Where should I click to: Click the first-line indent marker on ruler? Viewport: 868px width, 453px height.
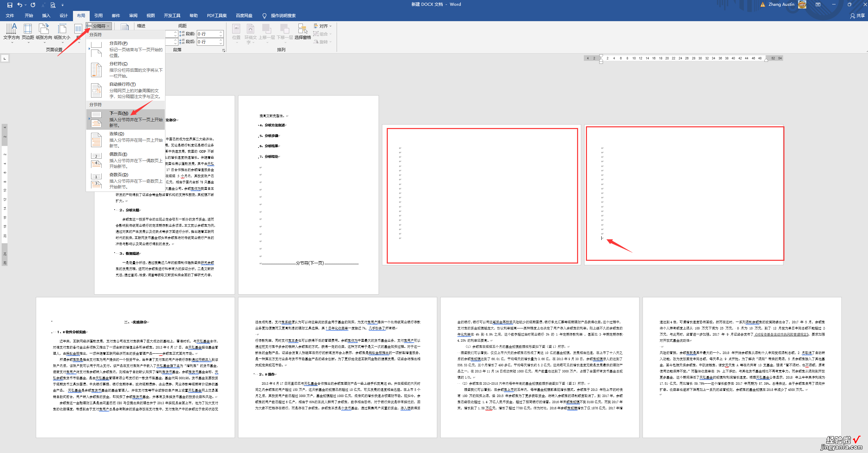tap(601, 57)
